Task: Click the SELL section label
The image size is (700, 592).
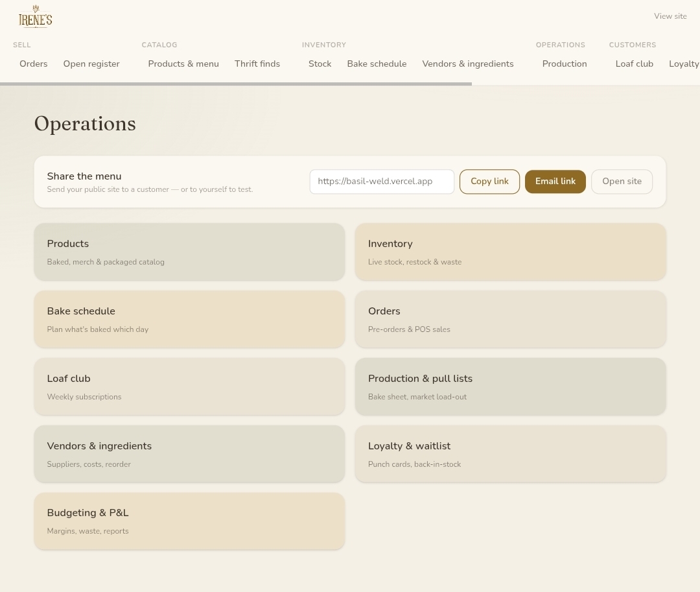Action: point(22,45)
